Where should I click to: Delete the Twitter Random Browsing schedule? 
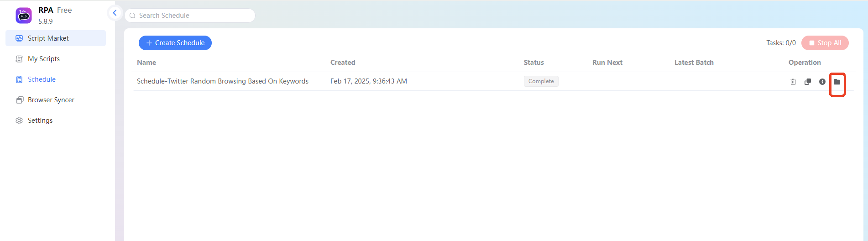pyautogui.click(x=793, y=82)
